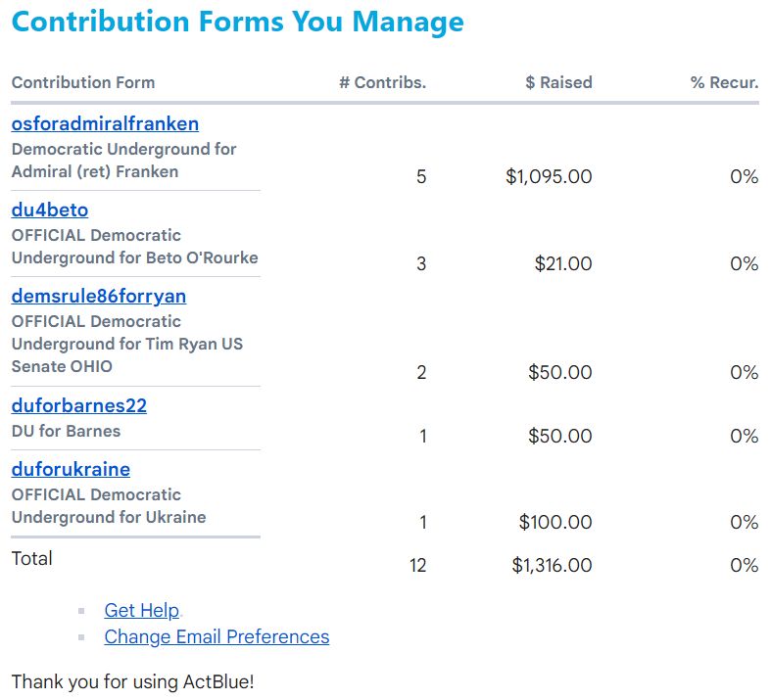
Task: Click the Get Help link
Action: point(142,611)
